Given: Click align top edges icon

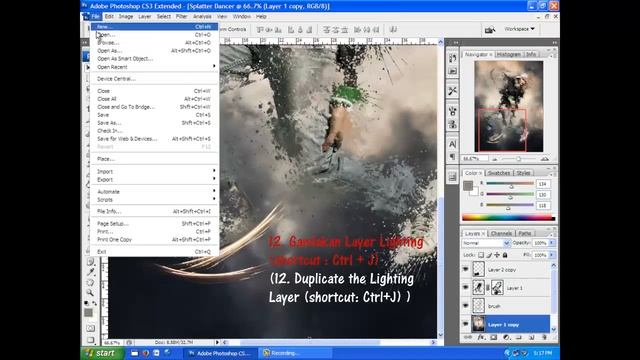Looking at the screenshot, I should [x=260, y=29].
